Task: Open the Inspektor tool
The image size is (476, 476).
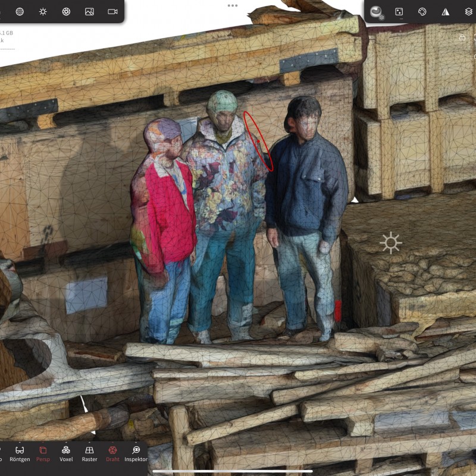Action: coord(136,453)
